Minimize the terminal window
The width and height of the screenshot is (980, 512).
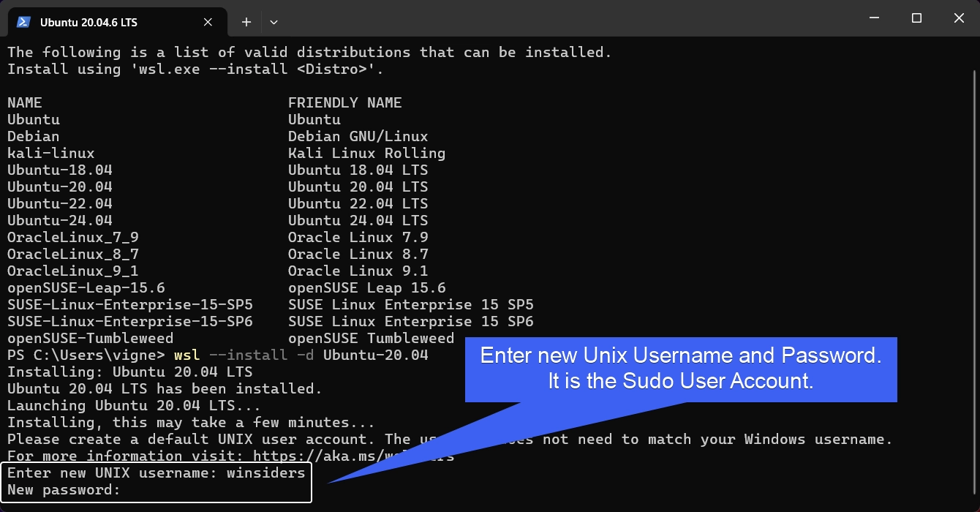coord(875,18)
